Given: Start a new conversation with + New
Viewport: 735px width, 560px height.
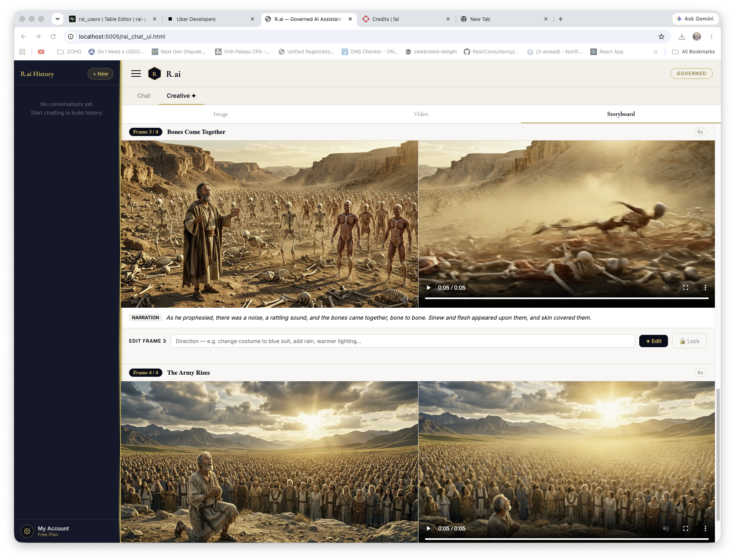Looking at the screenshot, I should [100, 74].
